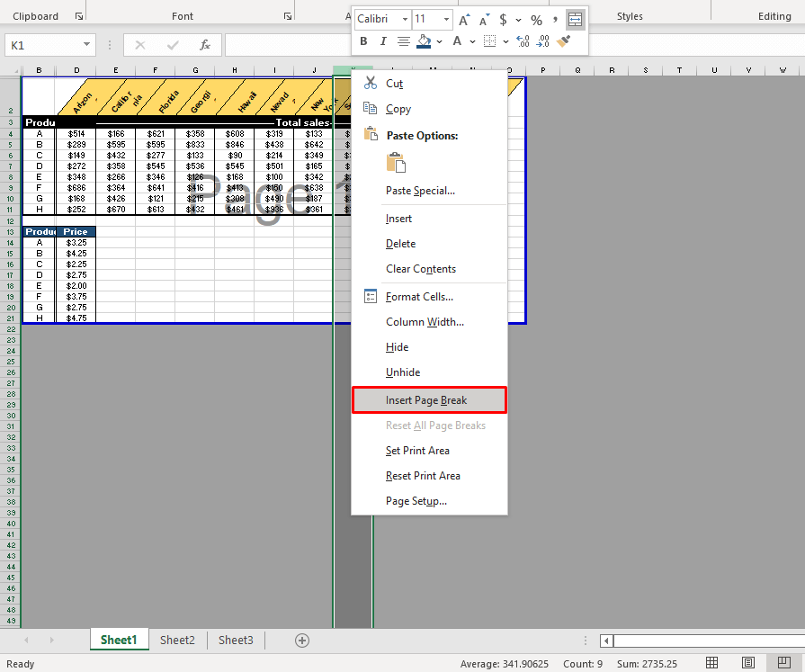805x672 pixels.
Task: Select the Format Painter brush icon
Action: (565, 40)
